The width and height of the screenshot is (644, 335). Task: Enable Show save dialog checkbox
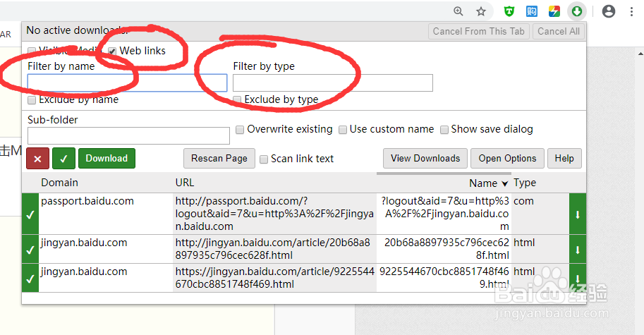click(x=444, y=130)
